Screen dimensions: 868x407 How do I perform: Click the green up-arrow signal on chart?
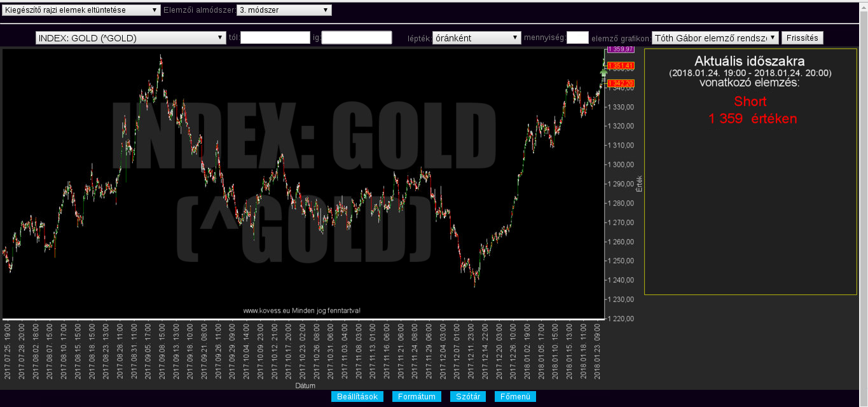[603, 72]
